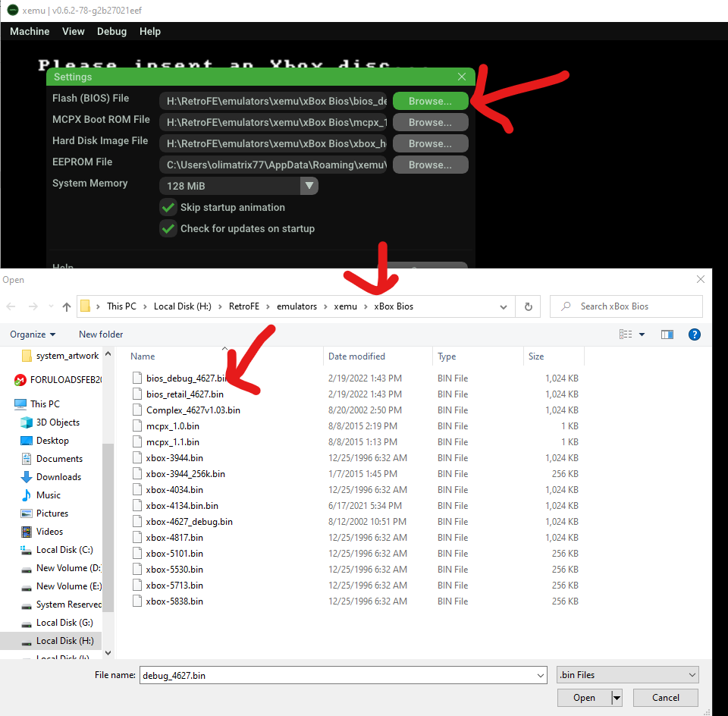Viewport: 728px width, 716px height.
Task: Expand the address bar history dropdown
Action: point(504,307)
